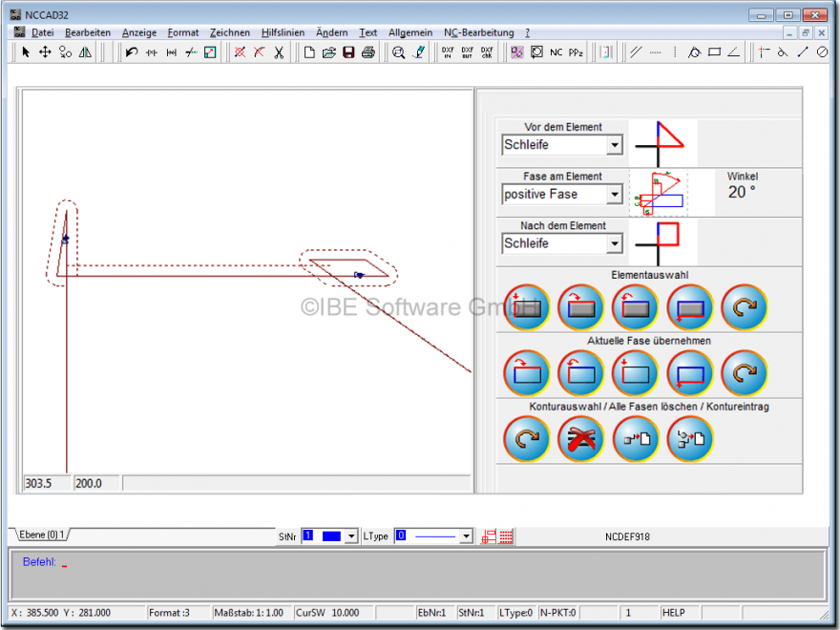Click the first Elementauswahl round button

pyautogui.click(x=527, y=307)
